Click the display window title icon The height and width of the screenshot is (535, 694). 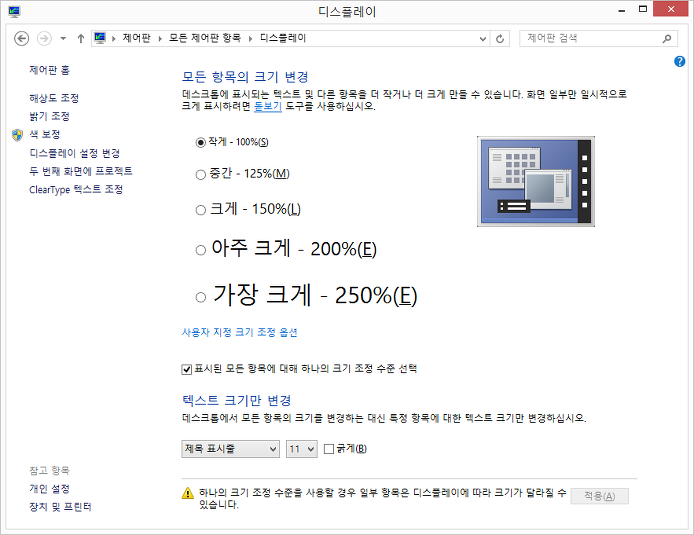14,12
